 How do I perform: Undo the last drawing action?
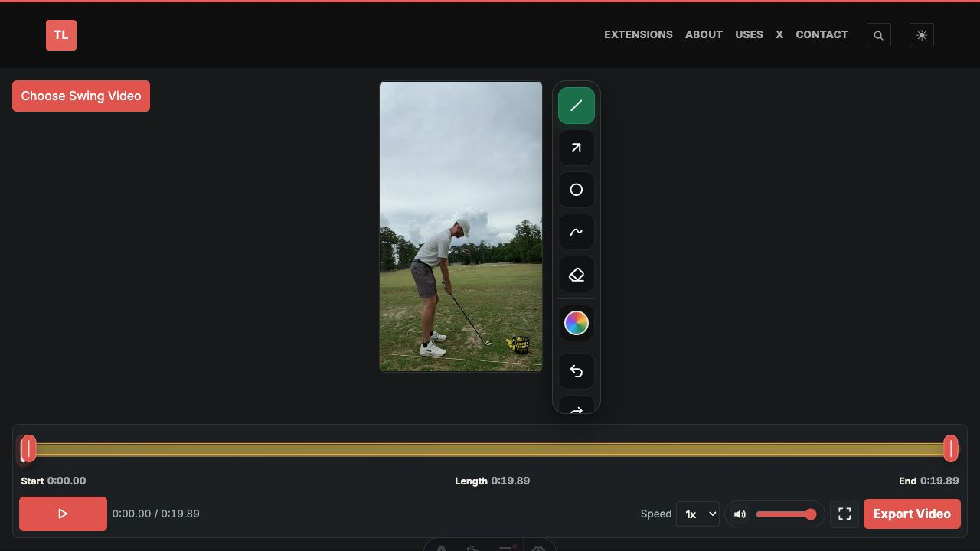(577, 371)
